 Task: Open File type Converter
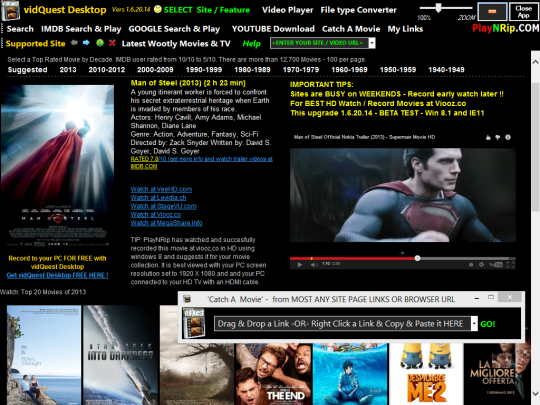click(359, 10)
